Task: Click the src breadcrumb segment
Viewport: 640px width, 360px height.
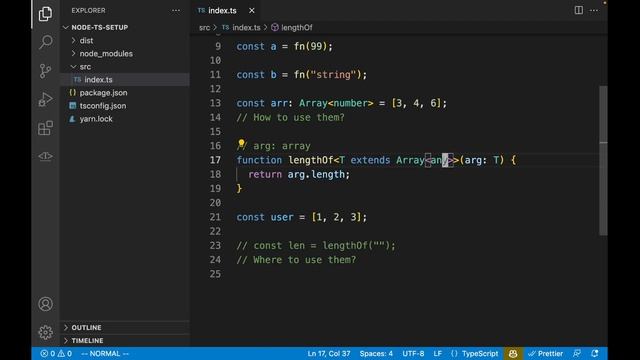Action: 204,28
